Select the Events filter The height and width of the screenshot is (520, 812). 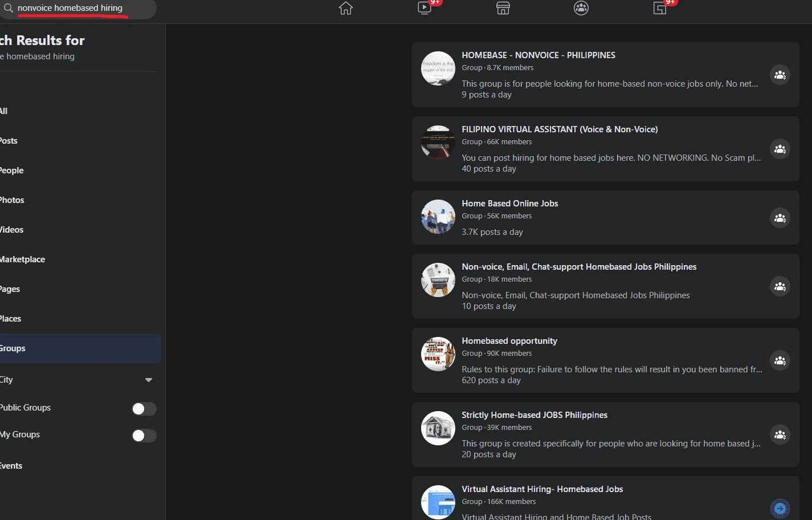pos(80,466)
